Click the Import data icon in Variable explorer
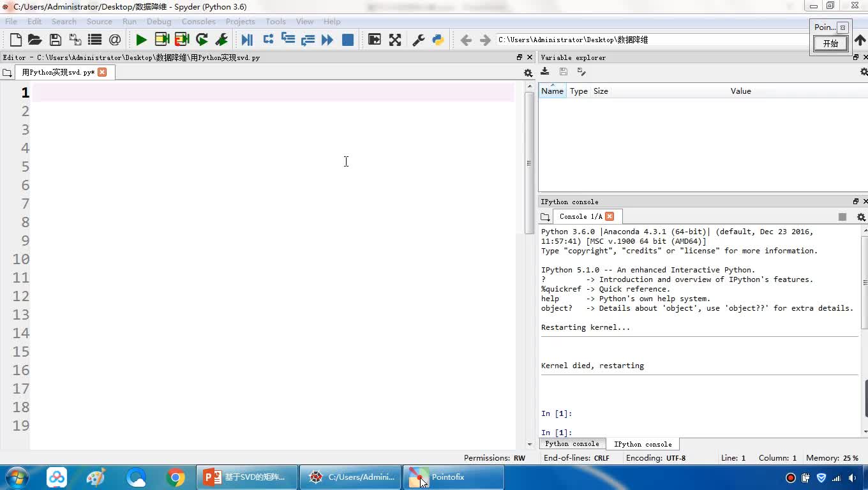868x490 pixels. (545, 71)
